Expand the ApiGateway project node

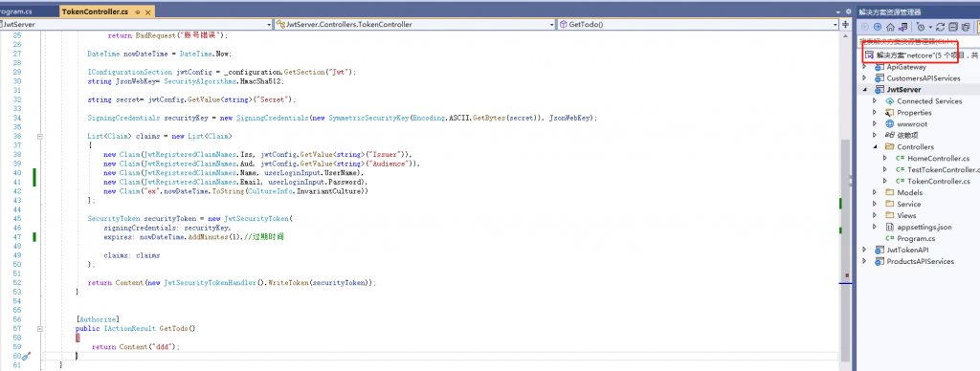[864, 67]
